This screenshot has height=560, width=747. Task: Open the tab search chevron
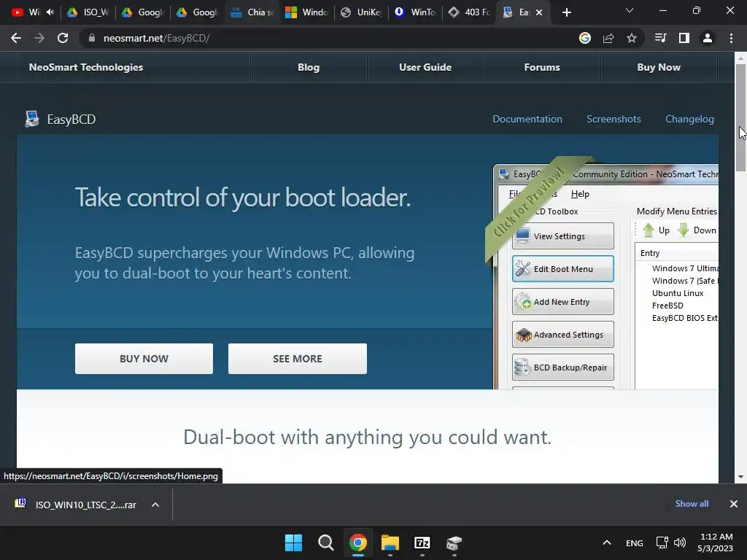630,10
